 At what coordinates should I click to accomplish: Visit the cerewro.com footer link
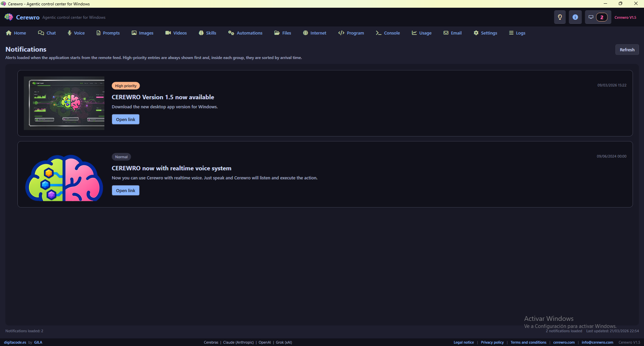[x=563, y=342]
